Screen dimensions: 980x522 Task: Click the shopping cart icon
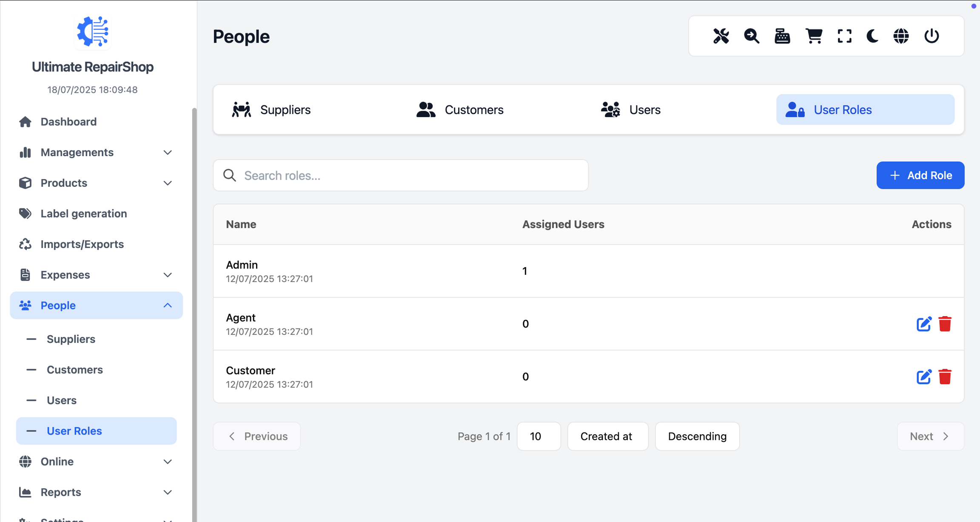click(813, 36)
